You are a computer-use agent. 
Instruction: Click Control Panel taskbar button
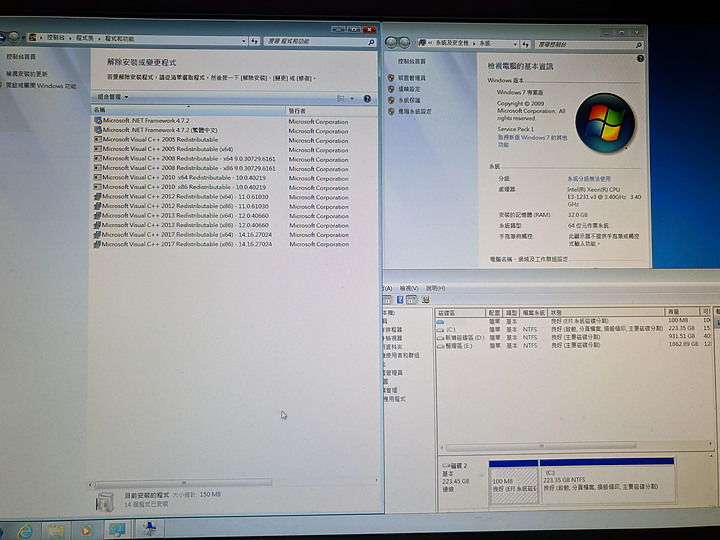click(x=117, y=530)
